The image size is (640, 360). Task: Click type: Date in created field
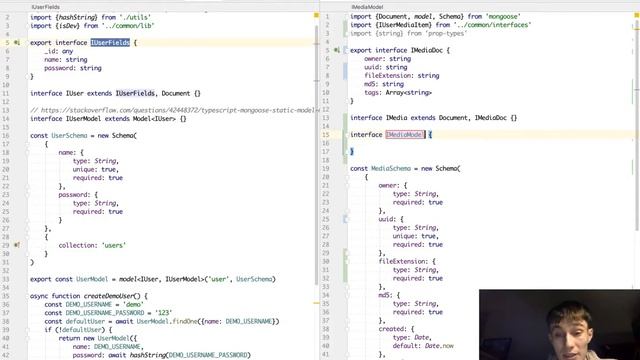click(x=412, y=338)
